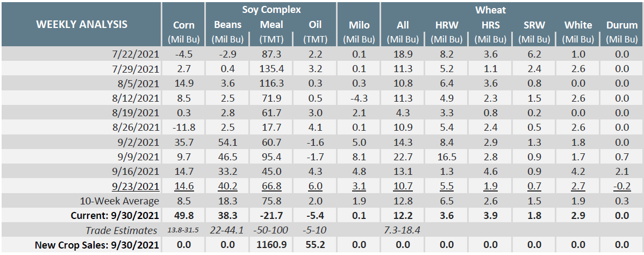
Task: Click the Current Corn value 49.8
Action: point(184,216)
